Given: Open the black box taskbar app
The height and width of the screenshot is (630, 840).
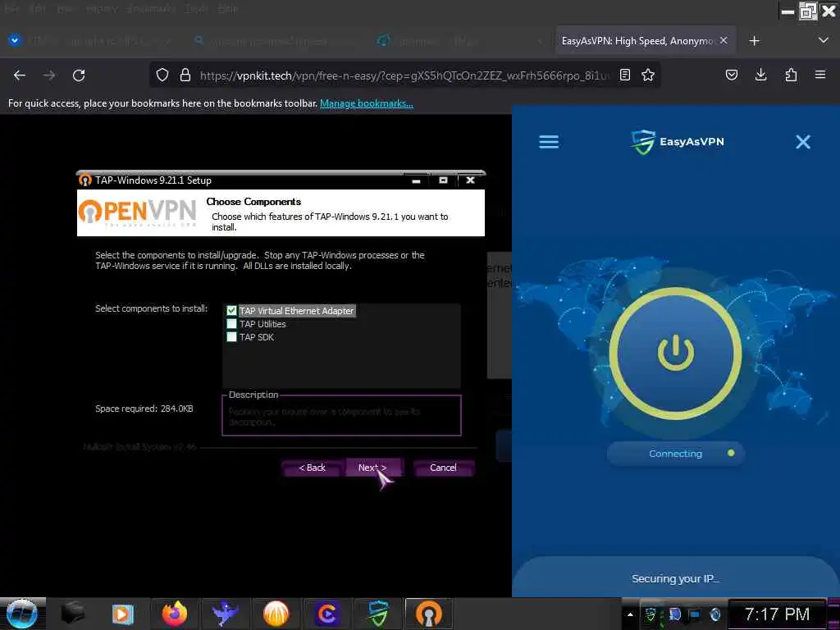Looking at the screenshot, I should [73, 614].
